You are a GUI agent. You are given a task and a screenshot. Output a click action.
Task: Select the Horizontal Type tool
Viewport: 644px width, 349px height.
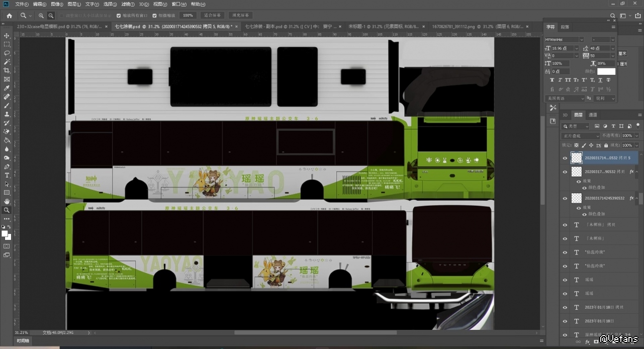(x=7, y=175)
